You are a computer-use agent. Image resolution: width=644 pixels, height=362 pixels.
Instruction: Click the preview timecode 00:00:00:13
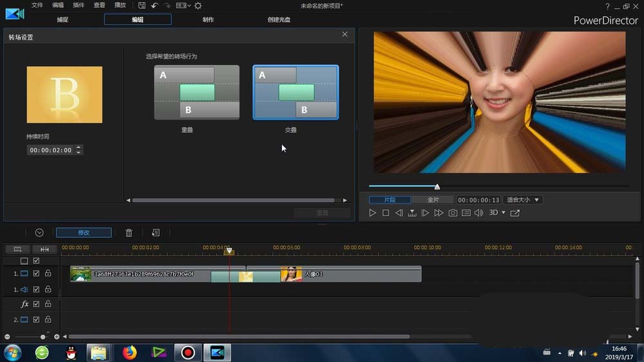[x=478, y=200]
